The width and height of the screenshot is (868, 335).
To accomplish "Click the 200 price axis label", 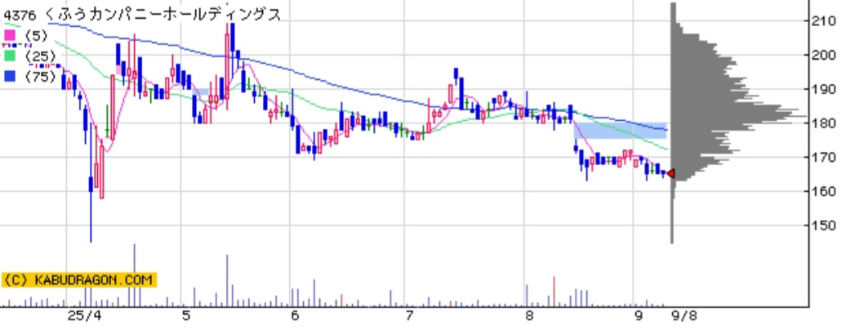I will click(825, 56).
